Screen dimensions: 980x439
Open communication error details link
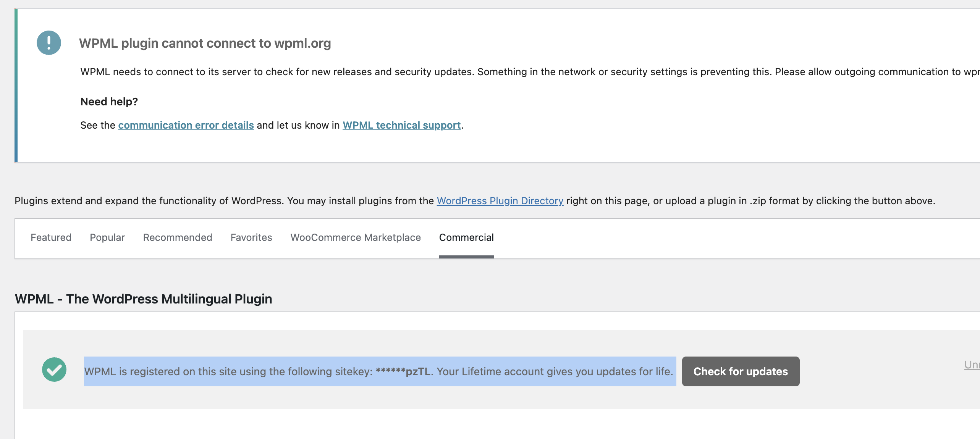tap(186, 125)
